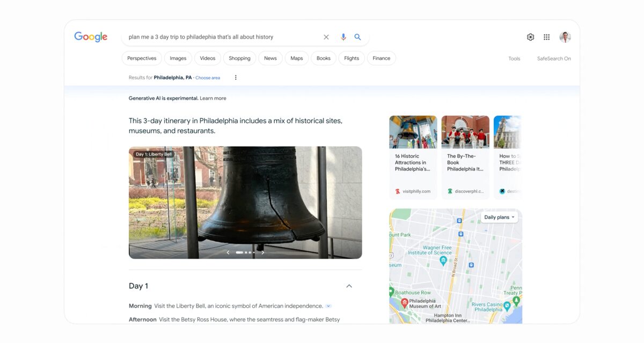Click the Choose area link
This screenshot has width=644, height=343.
click(208, 78)
